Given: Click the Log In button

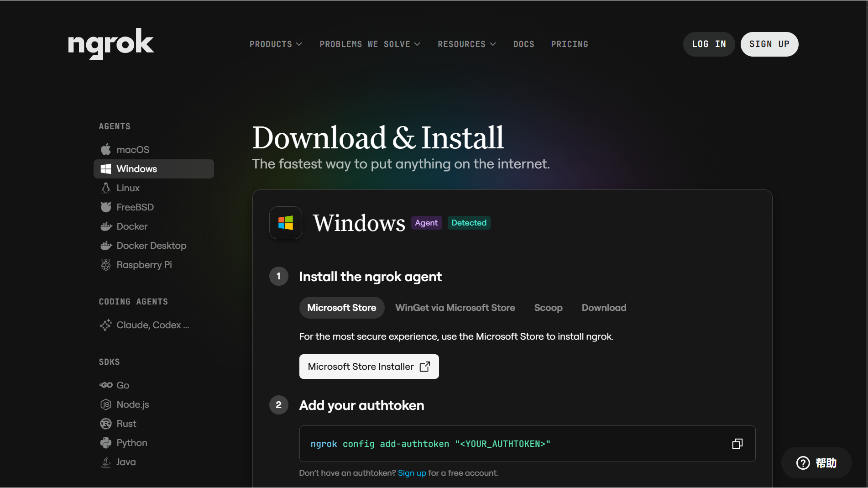Looking at the screenshot, I should pyautogui.click(x=709, y=44).
